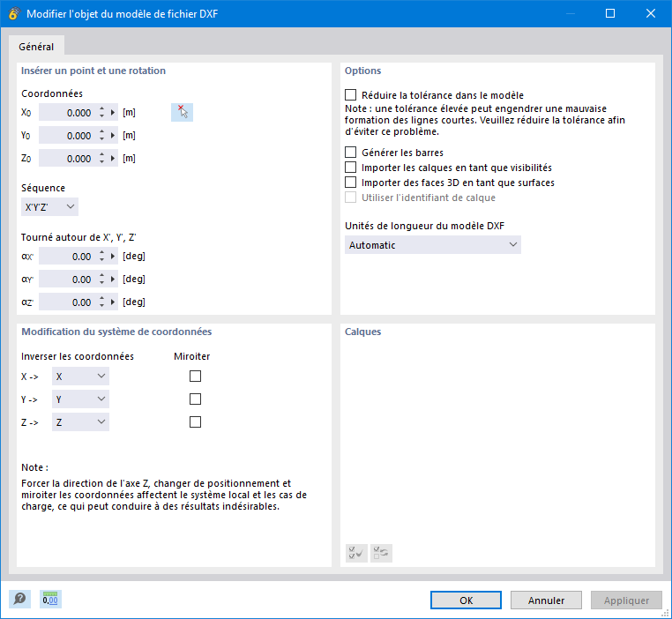
Task: Enable Miroiter checkbox for Y row
Action: (195, 399)
